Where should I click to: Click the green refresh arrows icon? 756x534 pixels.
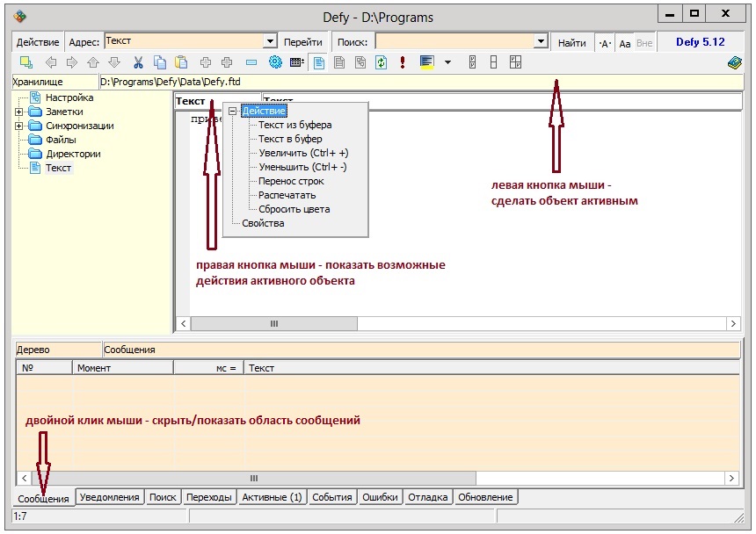click(381, 62)
